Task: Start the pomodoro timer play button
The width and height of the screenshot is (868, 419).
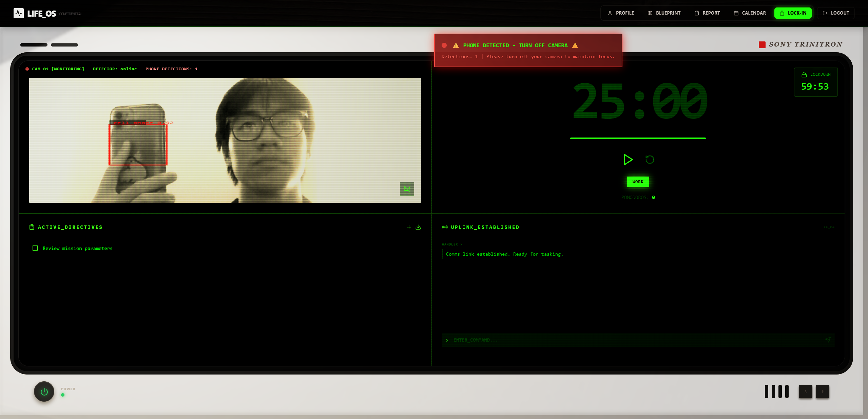Action: [628, 159]
